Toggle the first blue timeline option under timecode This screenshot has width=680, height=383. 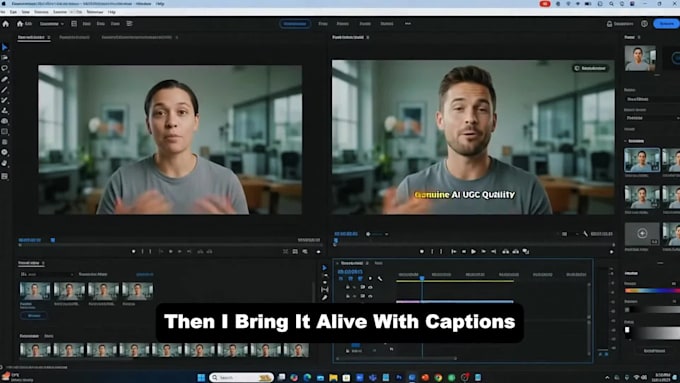pos(341,278)
